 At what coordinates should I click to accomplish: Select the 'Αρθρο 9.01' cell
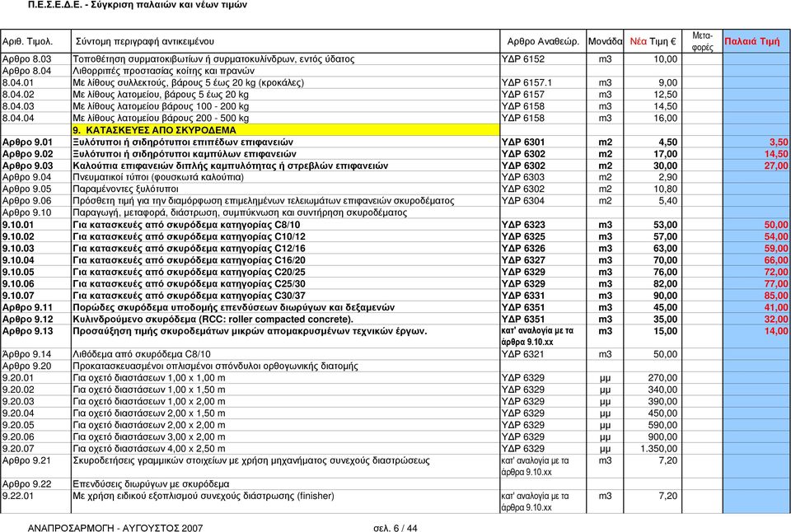point(27,142)
